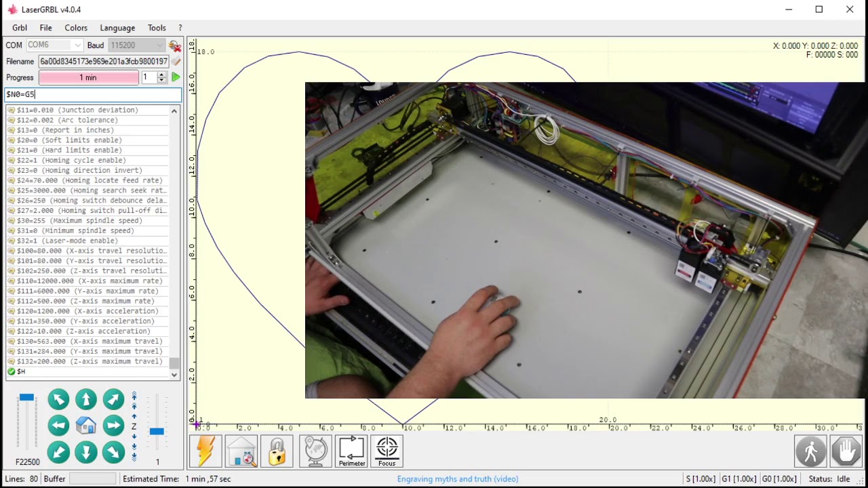Run homing with the house-magnifier icon
The width and height of the screenshot is (868, 488).
click(241, 451)
